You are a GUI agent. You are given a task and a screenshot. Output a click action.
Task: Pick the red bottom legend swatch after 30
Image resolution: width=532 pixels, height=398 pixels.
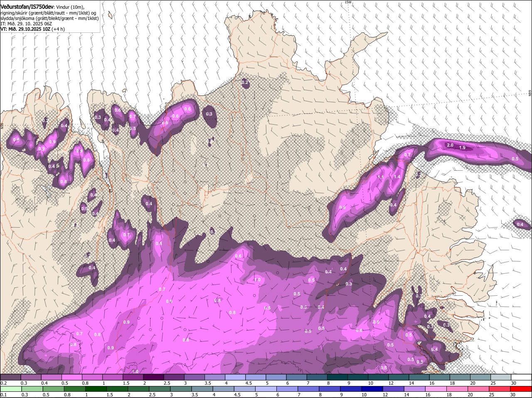521,389
